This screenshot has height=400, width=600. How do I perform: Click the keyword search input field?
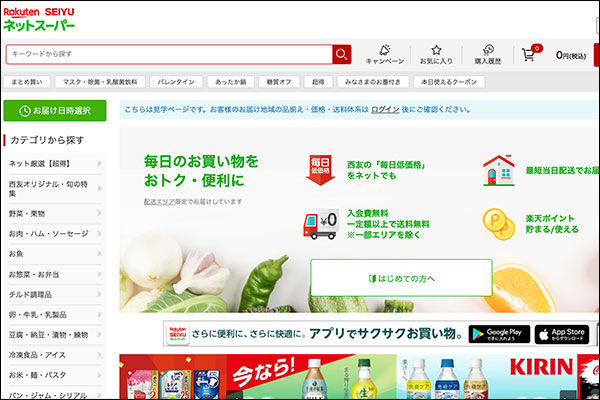click(x=169, y=54)
